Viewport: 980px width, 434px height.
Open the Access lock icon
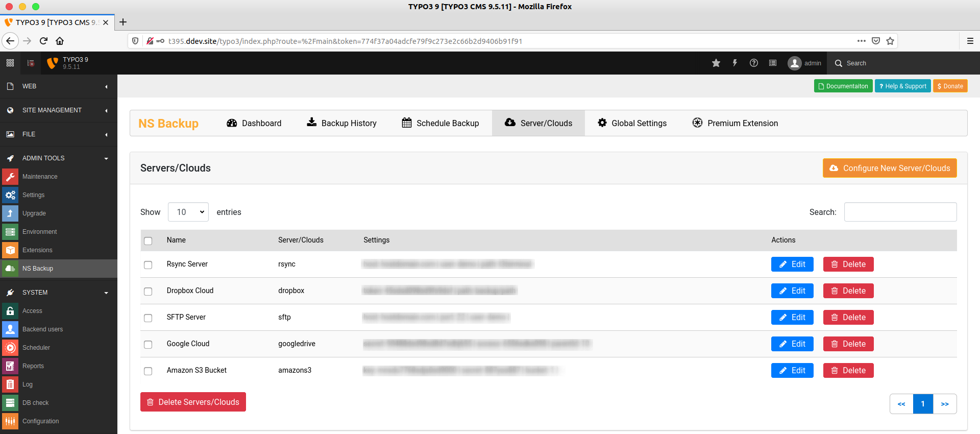click(10, 311)
